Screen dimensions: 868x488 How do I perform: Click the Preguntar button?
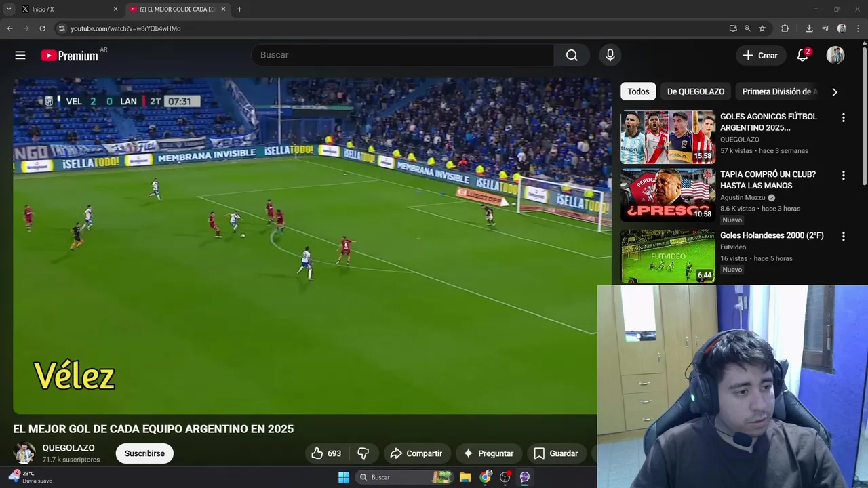pyautogui.click(x=488, y=453)
